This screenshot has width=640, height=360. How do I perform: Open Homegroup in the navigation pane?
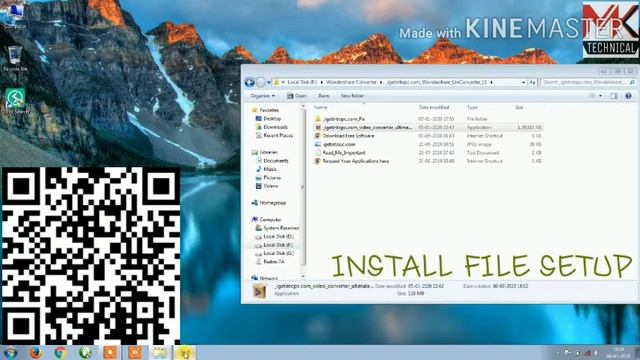(x=273, y=203)
